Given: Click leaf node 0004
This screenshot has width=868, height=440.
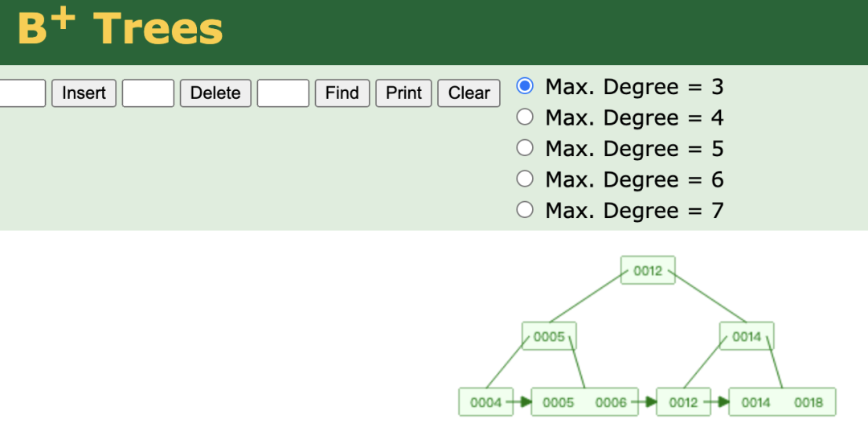Looking at the screenshot, I should click(x=485, y=402).
